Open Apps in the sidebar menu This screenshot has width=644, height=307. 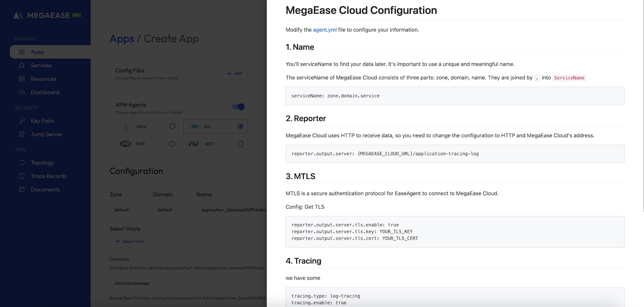pos(50,52)
